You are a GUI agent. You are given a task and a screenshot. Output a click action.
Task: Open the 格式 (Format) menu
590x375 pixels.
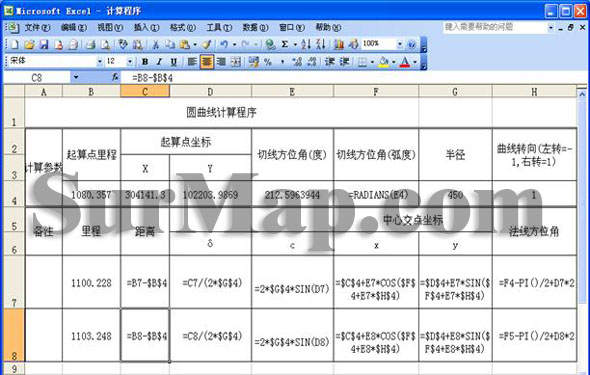183,27
